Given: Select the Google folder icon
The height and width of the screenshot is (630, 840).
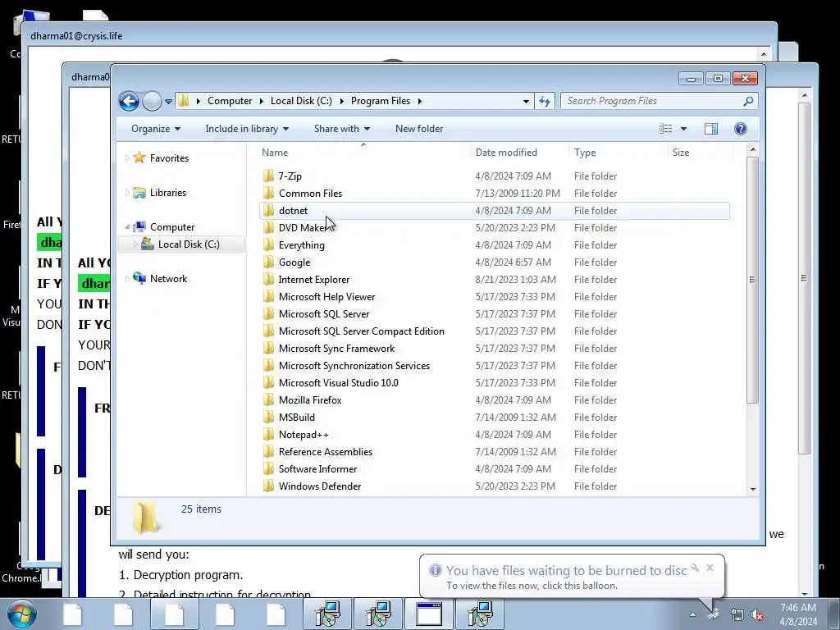Looking at the screenshot, I should (x=268, y=262).
